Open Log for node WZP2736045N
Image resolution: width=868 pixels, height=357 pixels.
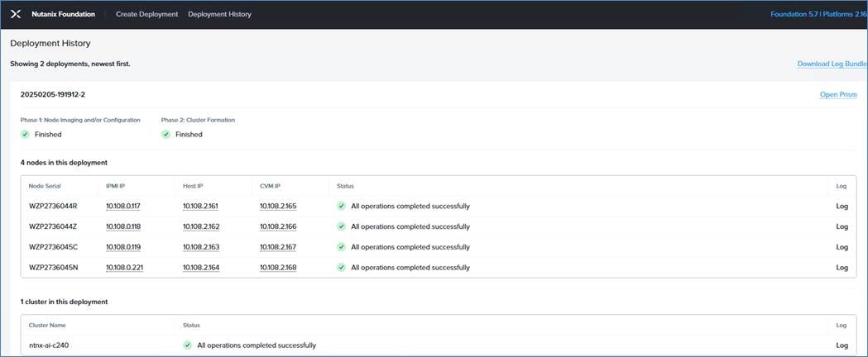coord(842,268)
